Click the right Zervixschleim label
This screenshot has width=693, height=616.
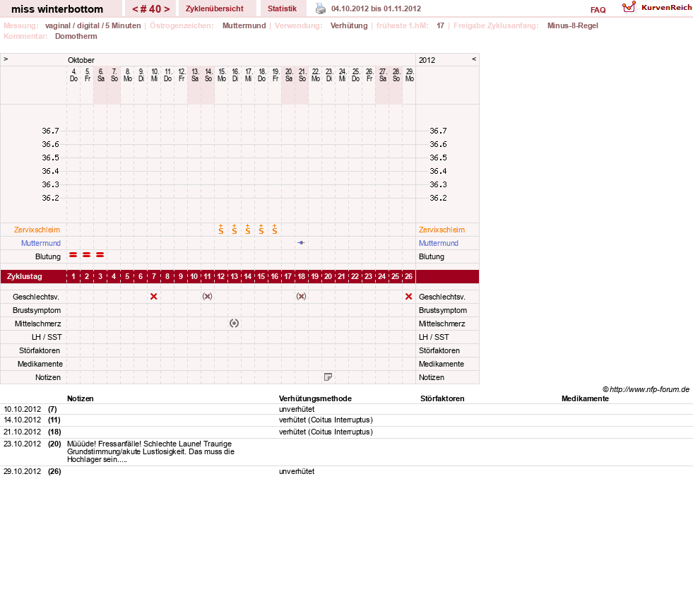[442, 230]
